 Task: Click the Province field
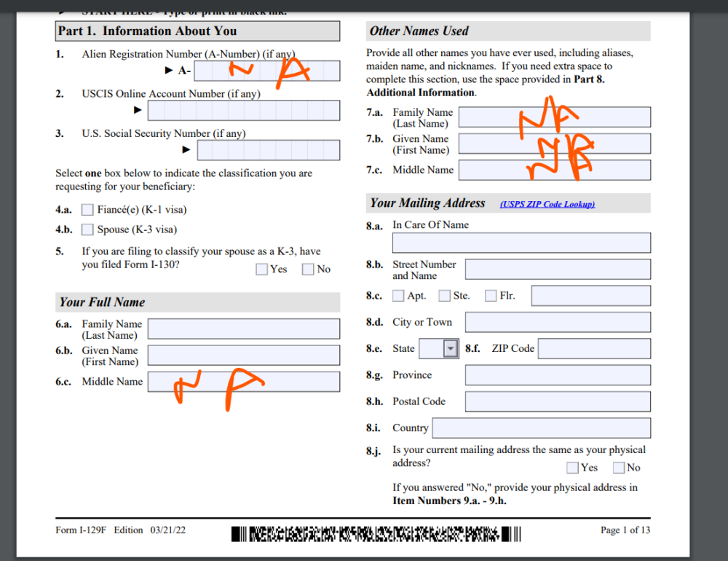click(x=558, y=375)
